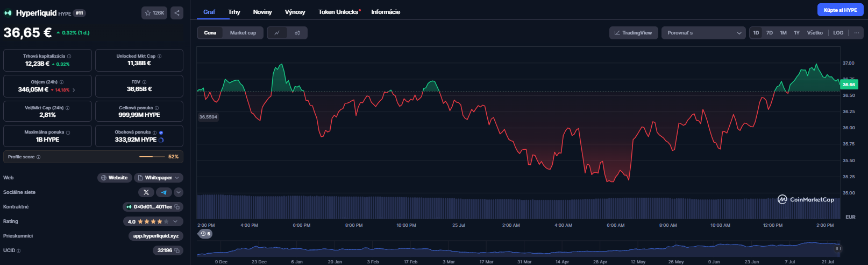
Task: Click the 346,05M € volume value
Action: click(x=33, y=89)
